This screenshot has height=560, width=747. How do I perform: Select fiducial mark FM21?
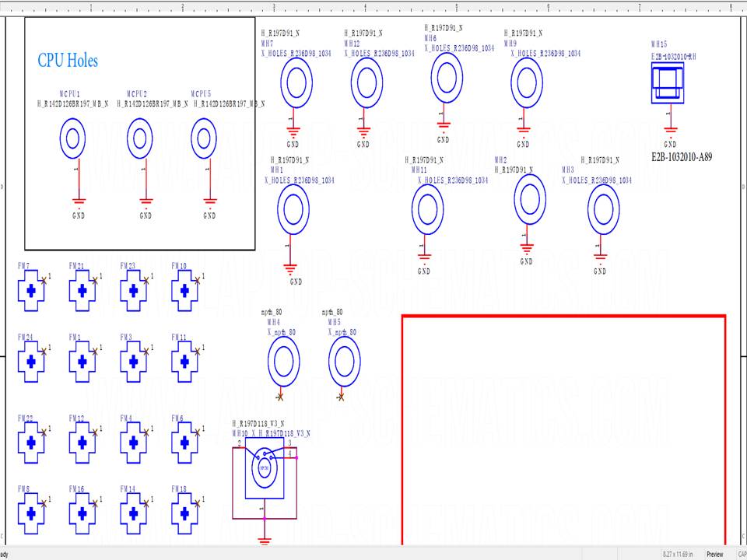[x=82, y=290]
